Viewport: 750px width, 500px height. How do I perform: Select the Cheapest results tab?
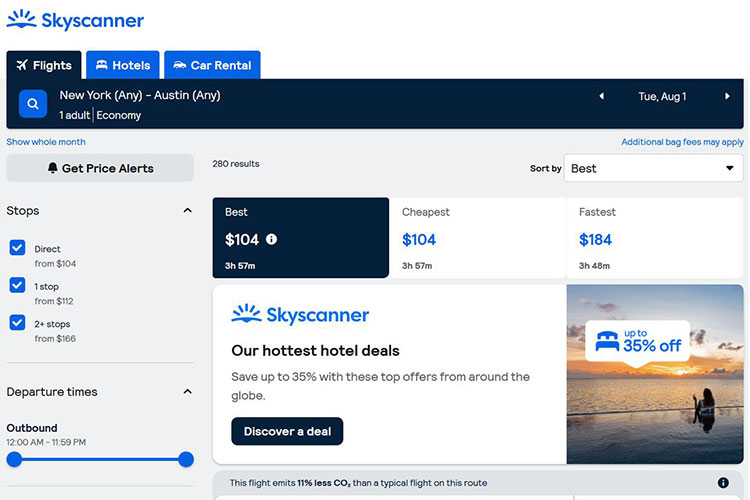477,238
